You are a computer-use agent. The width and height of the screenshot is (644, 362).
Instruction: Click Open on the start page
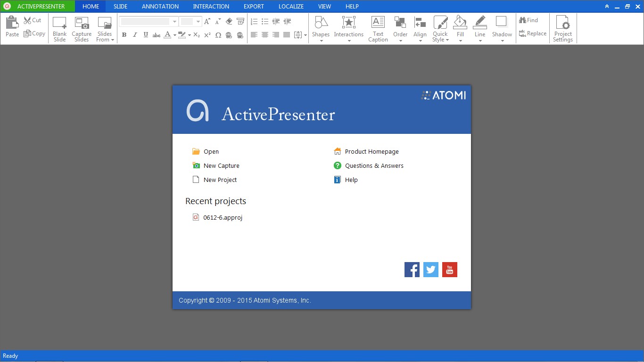(x=206, y=151)
